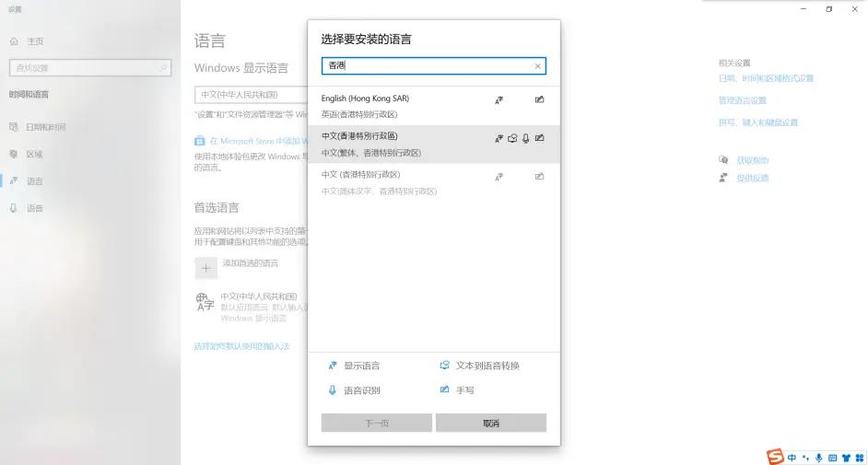Open 语言 settings page in sidebar
The width and height of the screenshot is (868, 465).
pyautogui.click(x=34, y=181)
